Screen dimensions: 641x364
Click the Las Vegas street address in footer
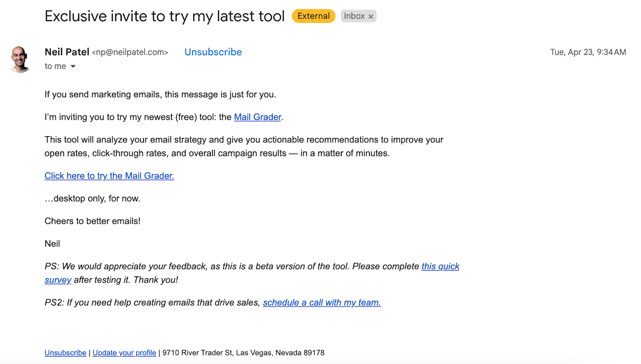pos(243,353)
